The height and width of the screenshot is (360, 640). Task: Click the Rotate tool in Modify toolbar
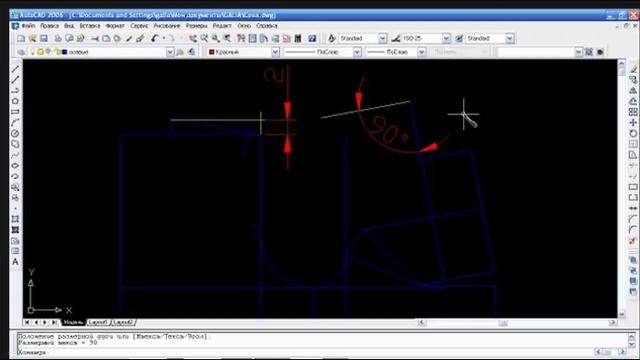(x=633, y=133)
